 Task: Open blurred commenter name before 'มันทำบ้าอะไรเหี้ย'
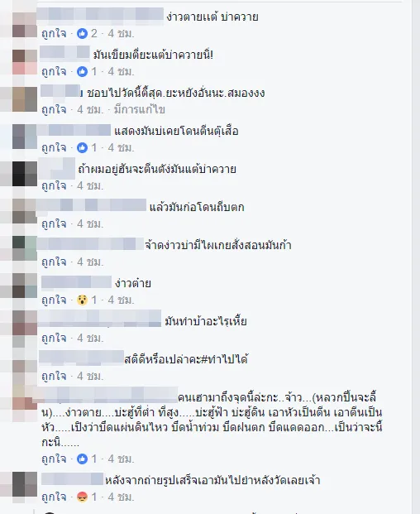coord(99,319)
